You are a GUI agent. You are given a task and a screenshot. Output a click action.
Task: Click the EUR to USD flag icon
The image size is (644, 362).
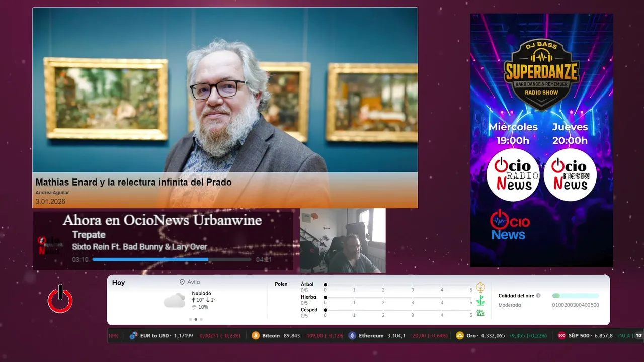point(134,335)
